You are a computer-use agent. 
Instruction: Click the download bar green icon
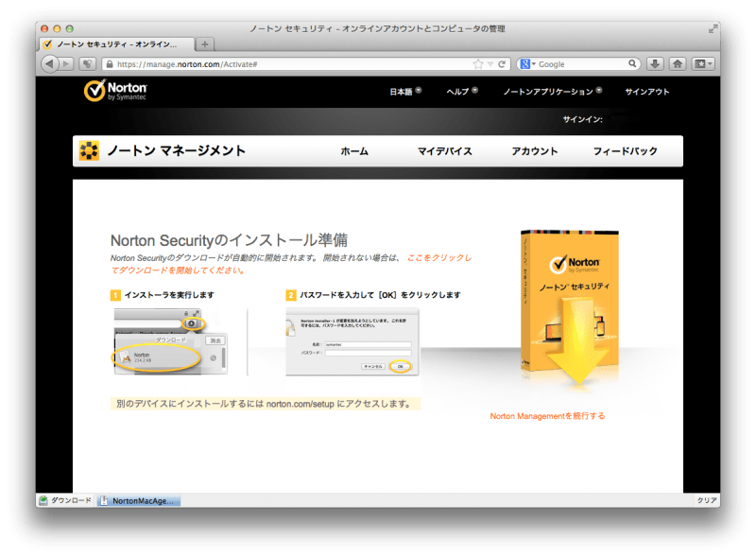tap(43, 500)
